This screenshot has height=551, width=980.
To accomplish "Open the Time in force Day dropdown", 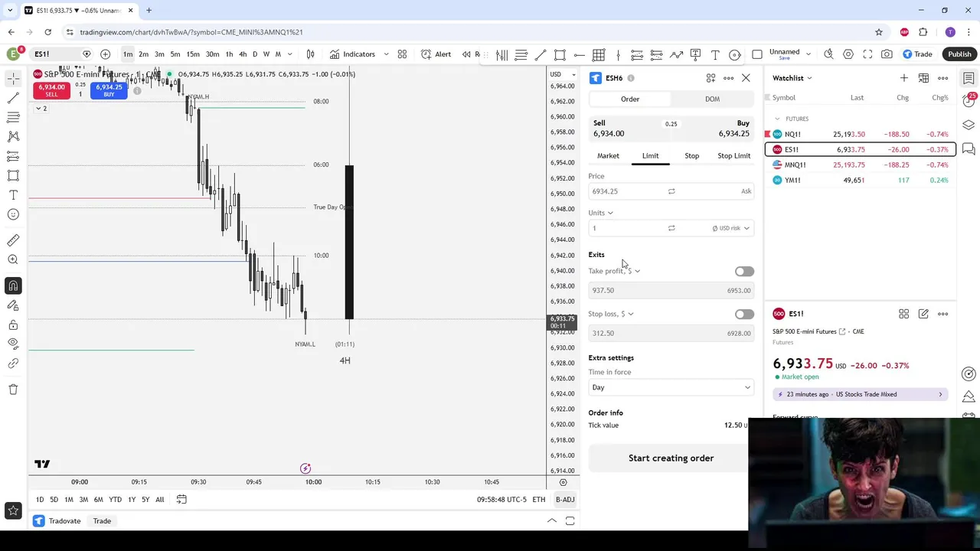I will [671, 387].
